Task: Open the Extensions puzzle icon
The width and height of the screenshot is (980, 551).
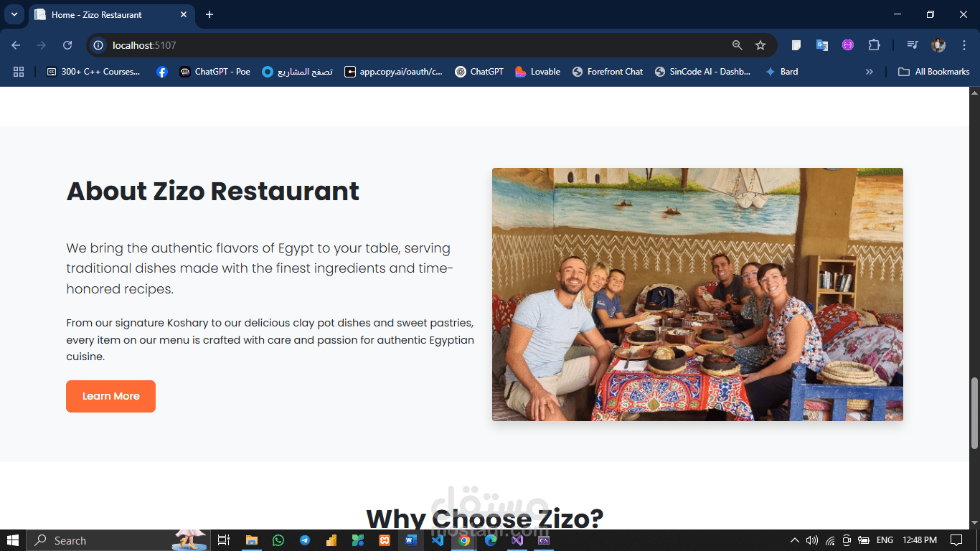Action: pyautogui.click(x=874, y=45)
